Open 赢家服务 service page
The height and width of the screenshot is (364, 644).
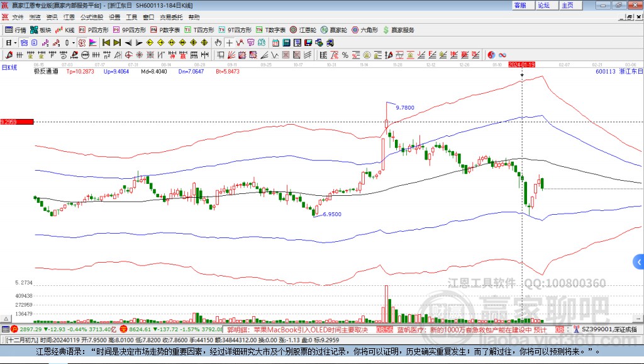398,30
